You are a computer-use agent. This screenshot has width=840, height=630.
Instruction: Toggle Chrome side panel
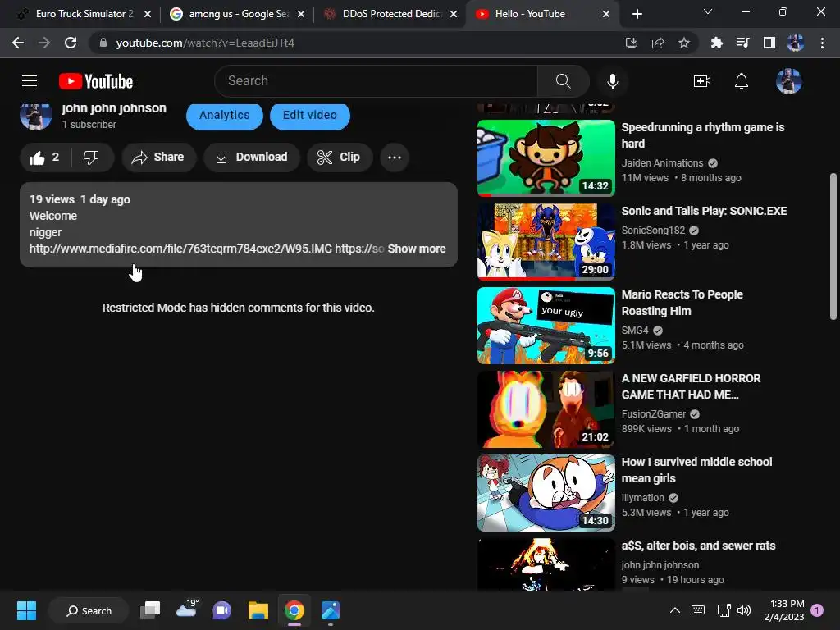coord(769,43)
